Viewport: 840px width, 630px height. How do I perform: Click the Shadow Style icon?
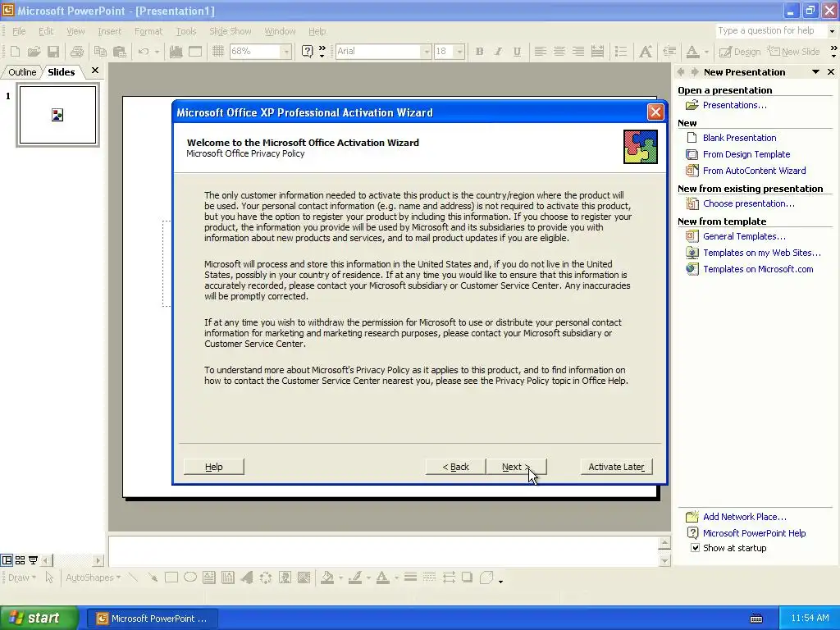click(x=467, y=577)
